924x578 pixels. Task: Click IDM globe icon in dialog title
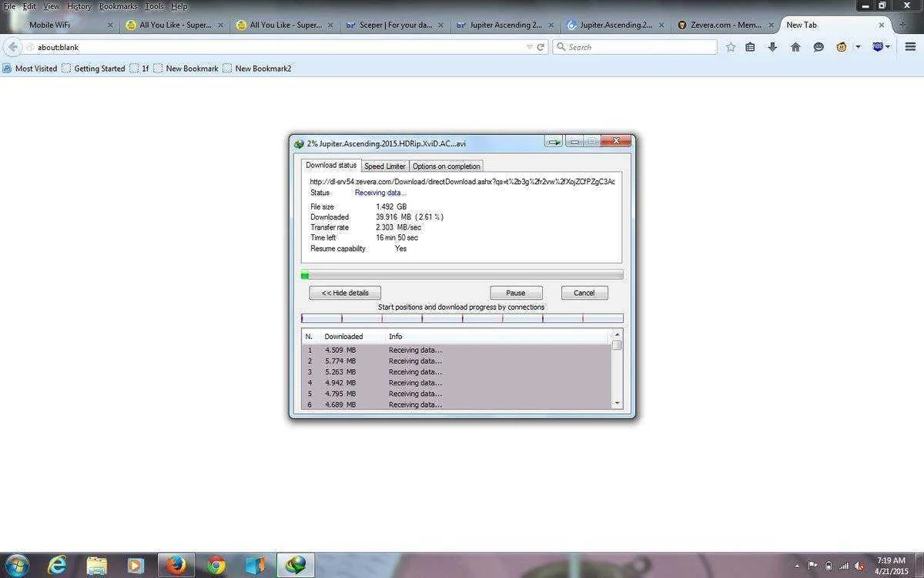(299, 143)
